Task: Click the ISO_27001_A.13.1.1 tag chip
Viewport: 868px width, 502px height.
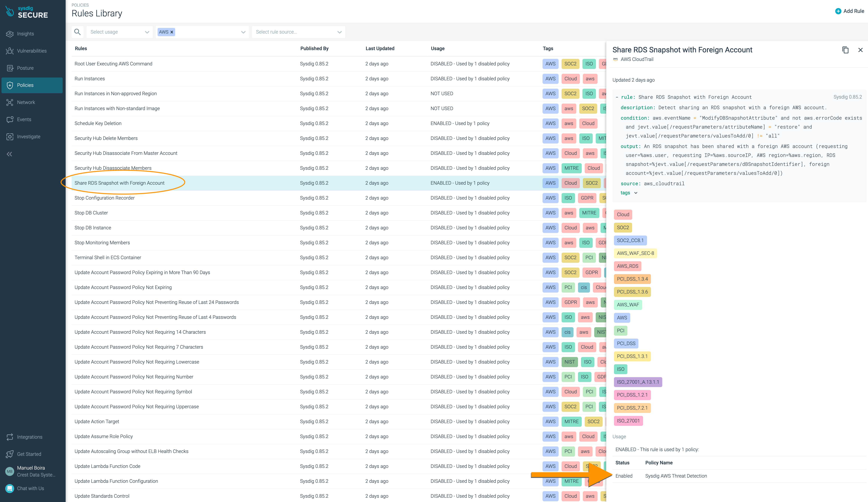Action: pyautogui.click(x=637, y=382)
